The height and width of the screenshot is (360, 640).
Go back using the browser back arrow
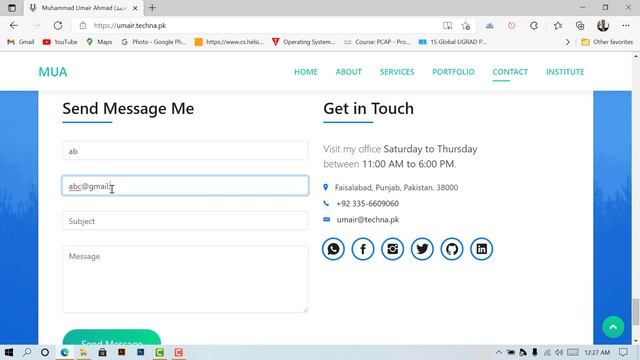(14, 25)
